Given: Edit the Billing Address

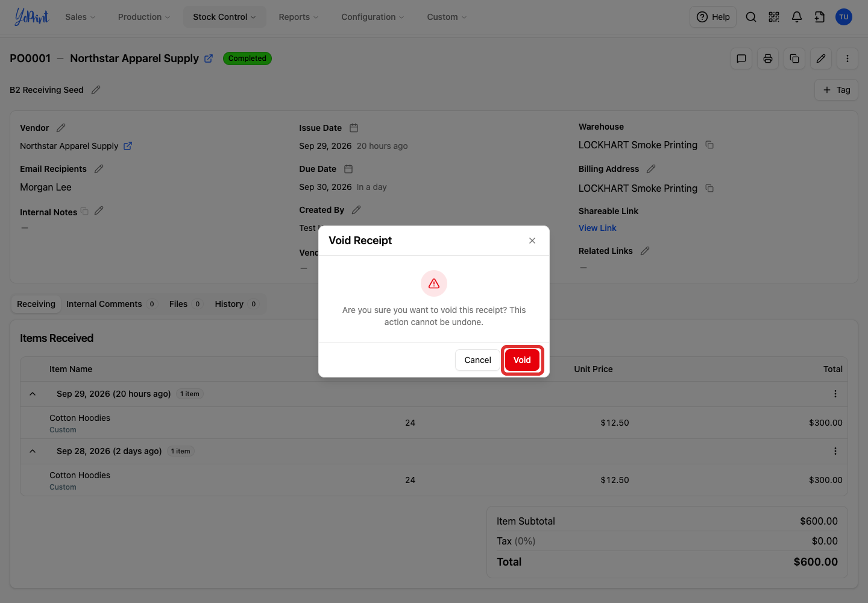Looking at the screenshot, I should [x=651, y=169].
